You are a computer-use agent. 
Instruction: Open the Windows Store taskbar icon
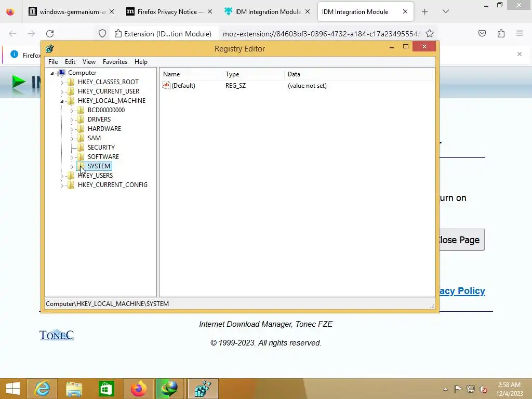(x=106, y=389)
